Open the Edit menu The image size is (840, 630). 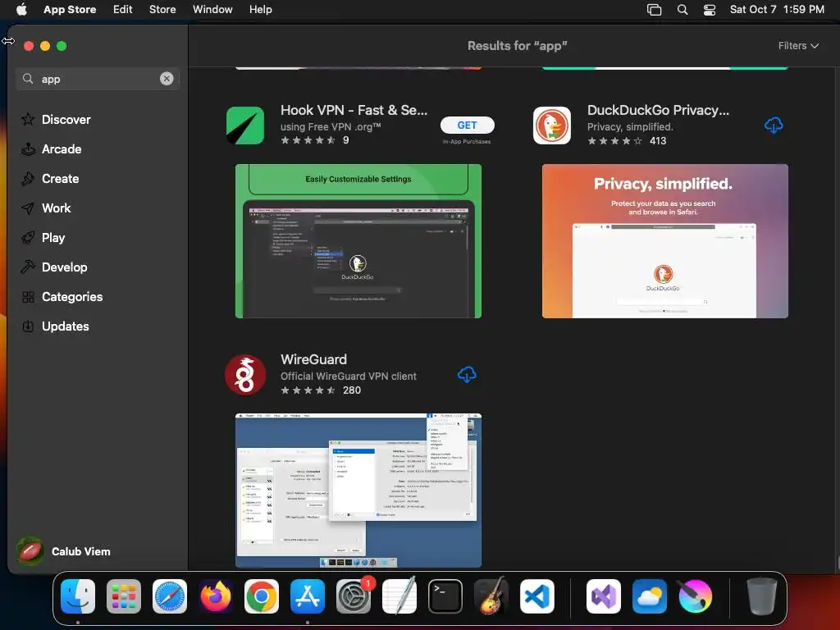tap(123, 9)
